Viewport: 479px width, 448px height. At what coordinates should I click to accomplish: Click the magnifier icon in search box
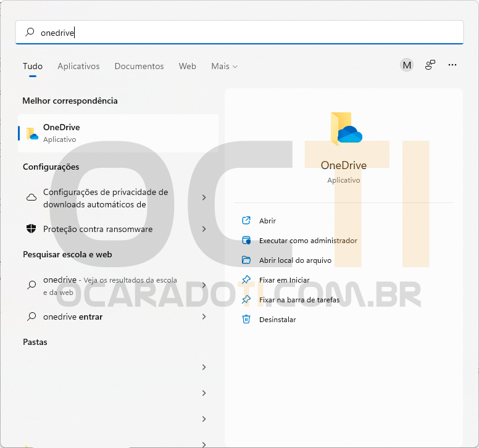point(30,32)
